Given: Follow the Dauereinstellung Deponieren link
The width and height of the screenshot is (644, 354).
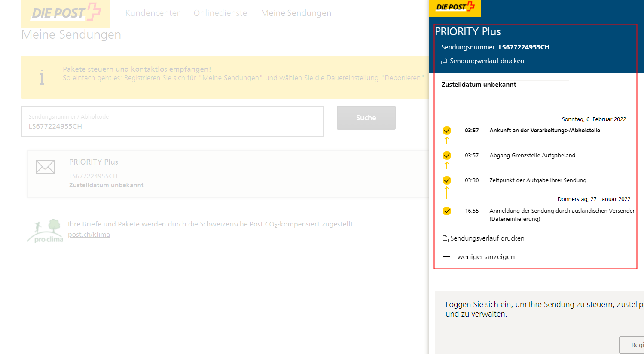Looking at the screenshot, I should pos(375,78).
